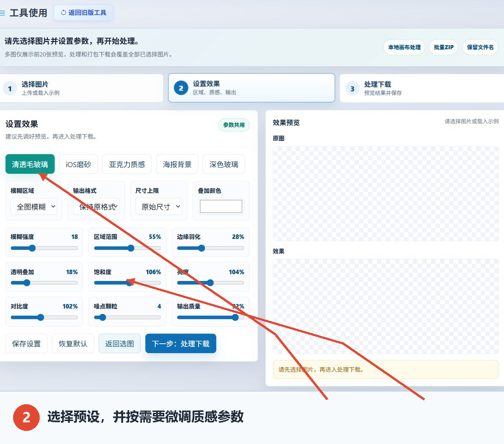Viewport: 504px width, 444px height.
Task: Click the 保存设置 button
Action: (26, 344)
